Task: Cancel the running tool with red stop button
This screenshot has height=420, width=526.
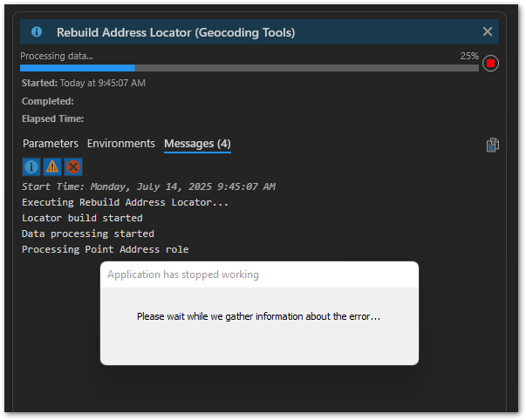Action: pos(490,64)
